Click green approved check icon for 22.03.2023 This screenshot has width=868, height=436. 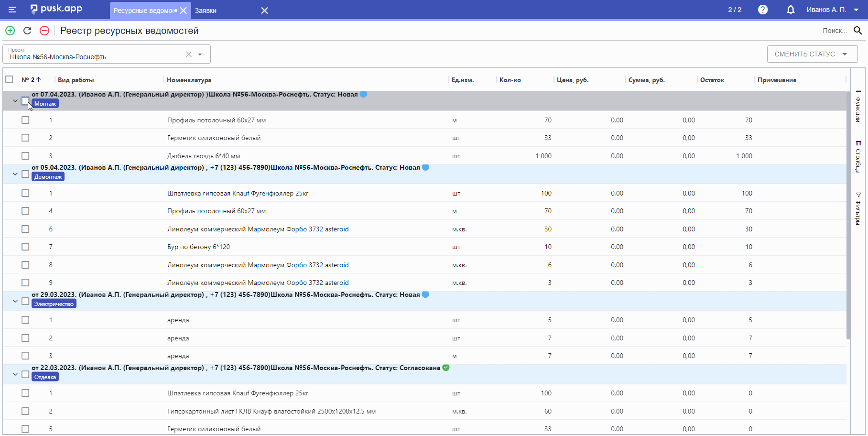[446, 368]
